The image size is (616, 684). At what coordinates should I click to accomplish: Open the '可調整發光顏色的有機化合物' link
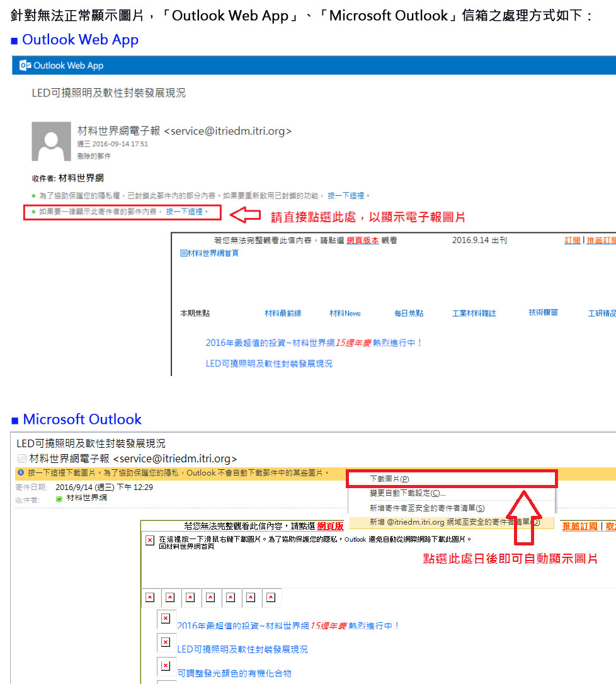coord(234,673)
